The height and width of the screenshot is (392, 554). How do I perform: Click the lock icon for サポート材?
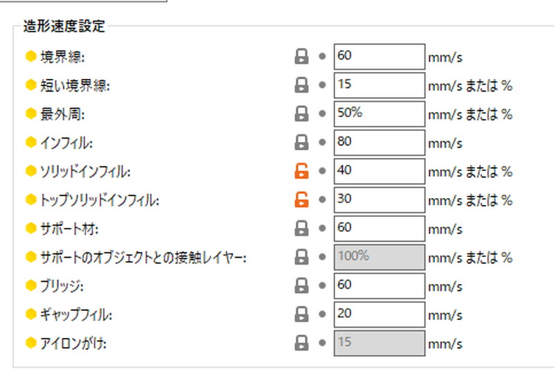click(301, 229)
